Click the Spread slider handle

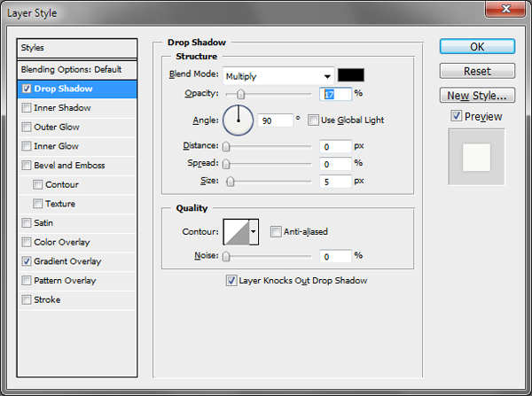[226, 164]
